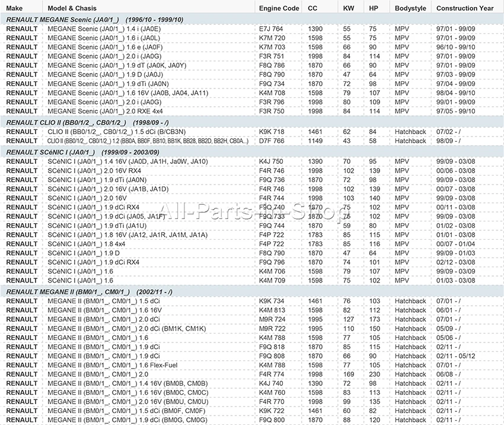Click construction year 02/11 - 05/12
Viewport: 504px width, 425px height.
(x=455, y=356)
